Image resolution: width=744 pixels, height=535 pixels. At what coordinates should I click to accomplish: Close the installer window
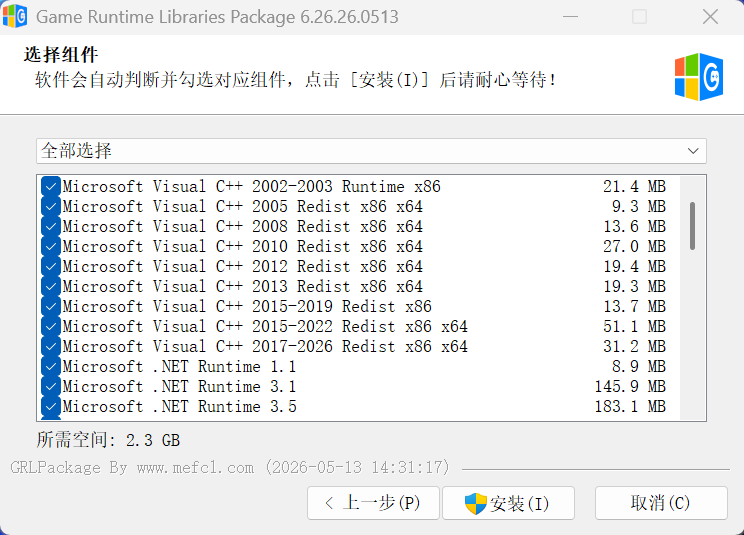point(710,17)
